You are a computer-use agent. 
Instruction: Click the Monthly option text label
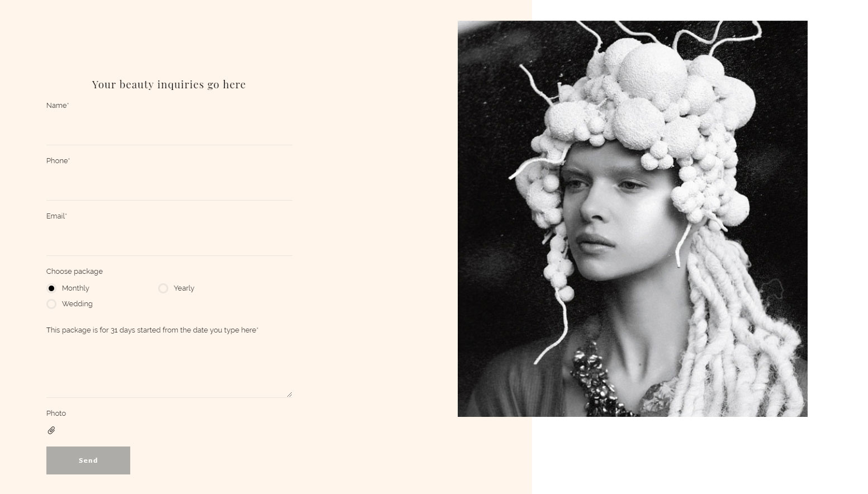(75, 288)
